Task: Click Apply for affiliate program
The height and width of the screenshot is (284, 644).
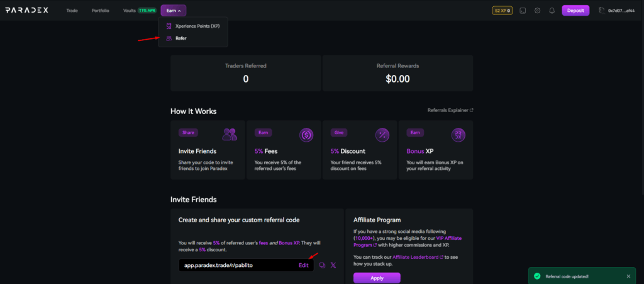Action: point(377,278)
